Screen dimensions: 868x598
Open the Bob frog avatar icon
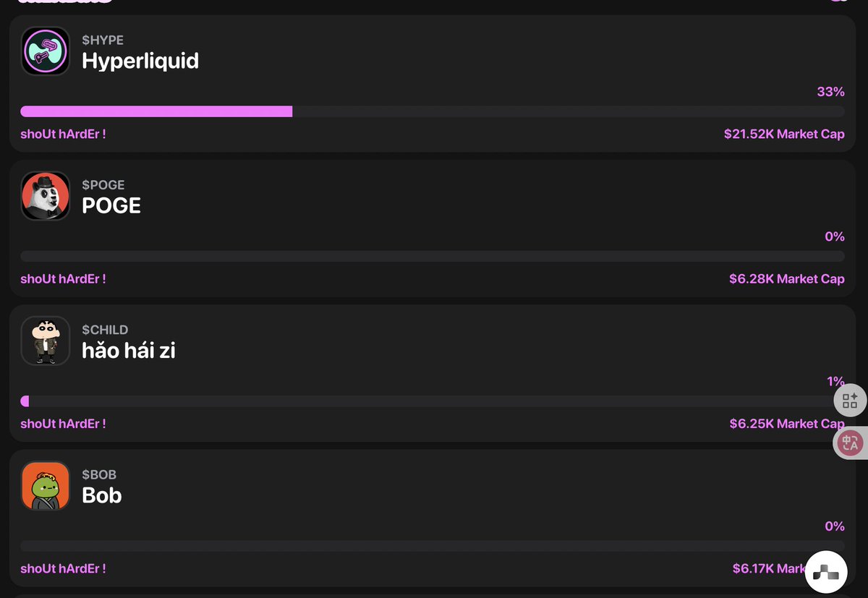[45, 485]
